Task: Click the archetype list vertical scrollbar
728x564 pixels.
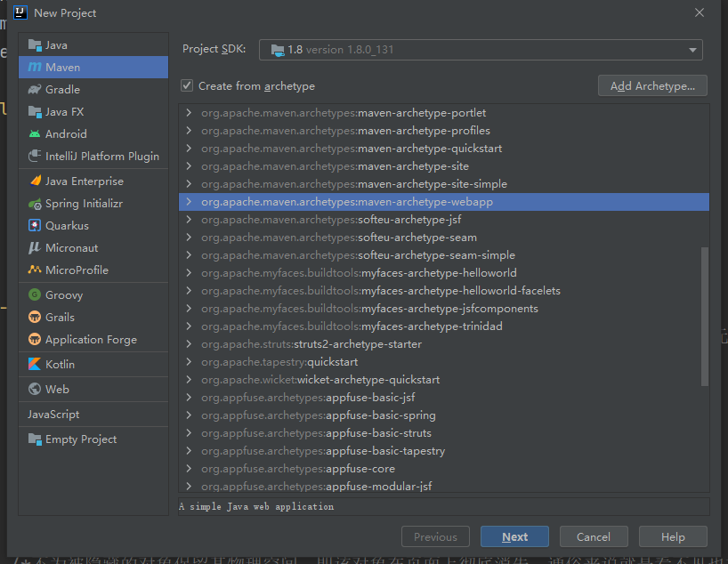Action: tap(704, 316)
